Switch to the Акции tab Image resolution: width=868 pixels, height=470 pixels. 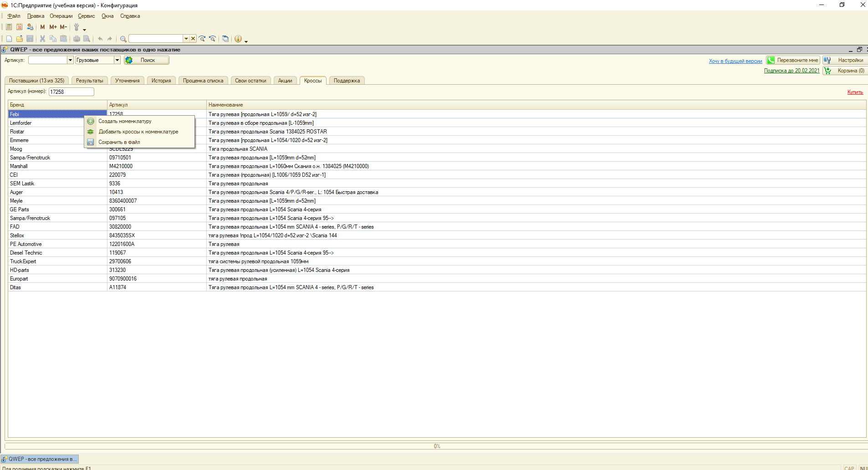(285, 81)
